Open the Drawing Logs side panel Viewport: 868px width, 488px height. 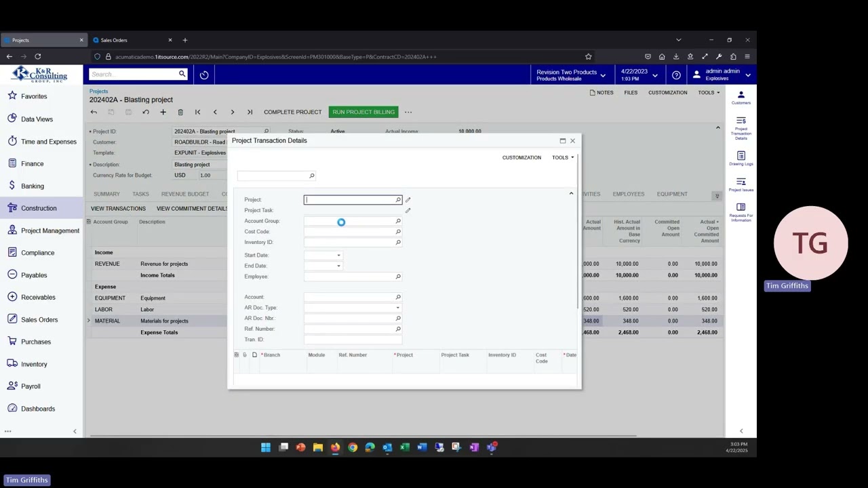pos(741,159)
